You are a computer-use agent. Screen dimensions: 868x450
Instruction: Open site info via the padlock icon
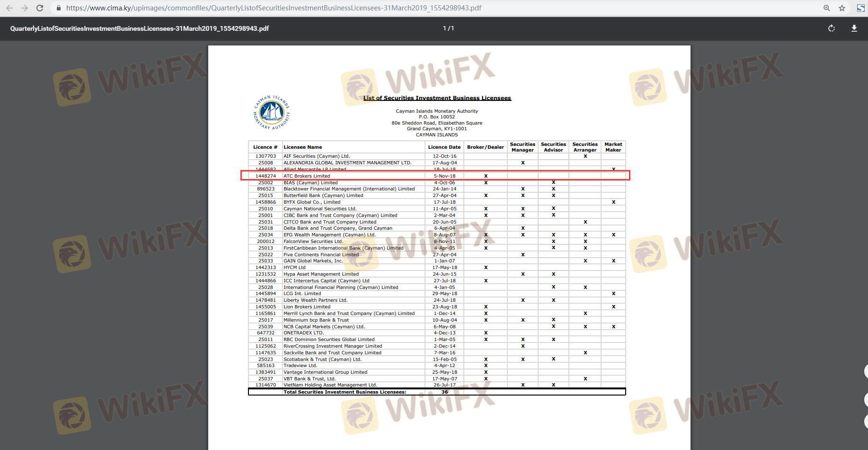58,8
